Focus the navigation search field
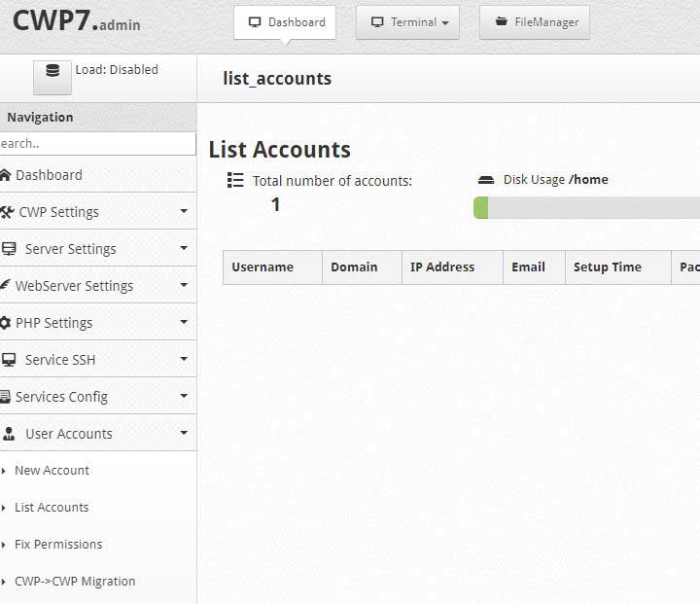 click(x=98, y=143)
